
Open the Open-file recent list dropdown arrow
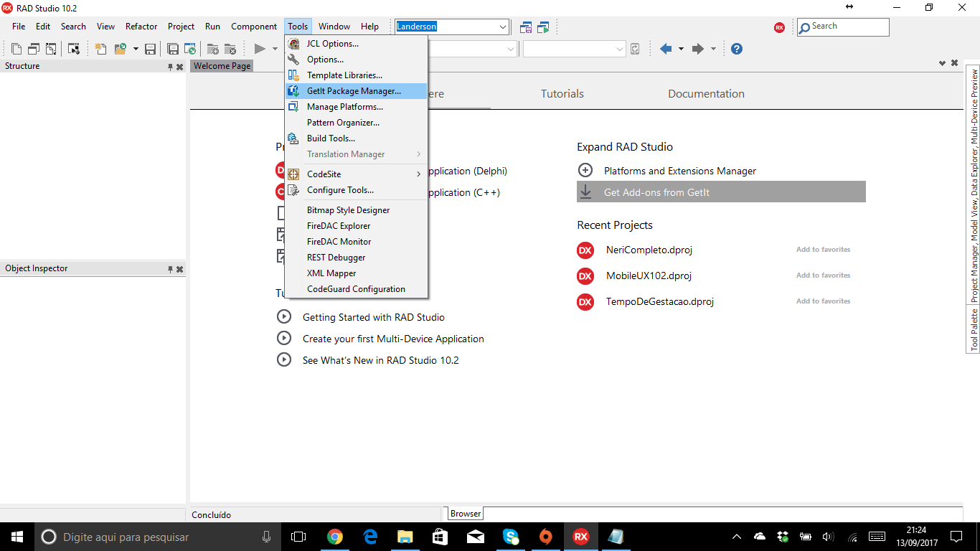136,49
